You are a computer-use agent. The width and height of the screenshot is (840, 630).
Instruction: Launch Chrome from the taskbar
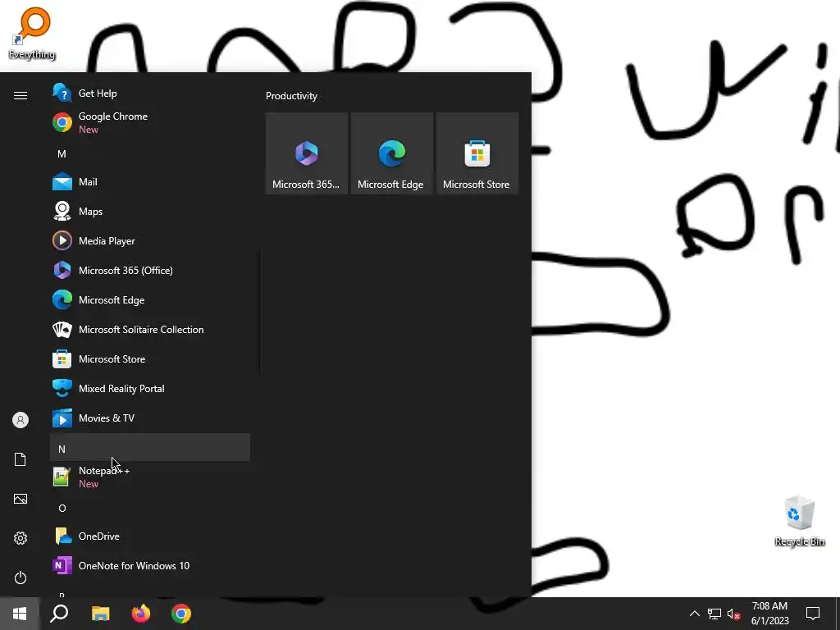click(x=181, y=614)
